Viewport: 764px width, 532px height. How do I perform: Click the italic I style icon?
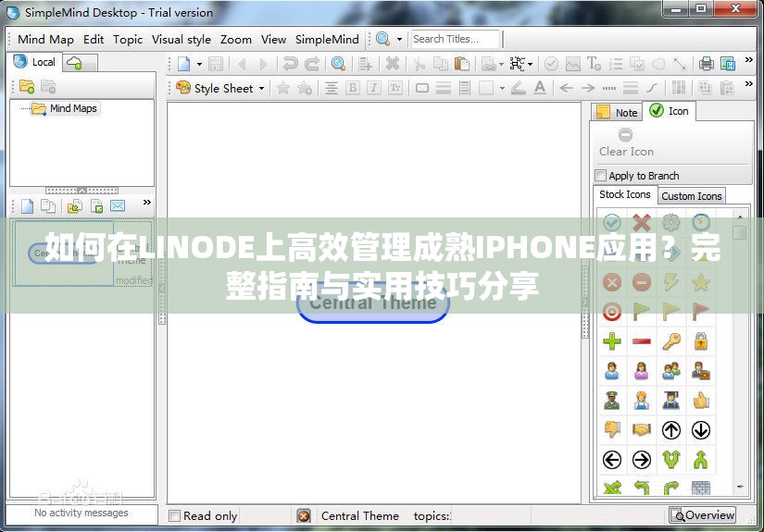374,88
